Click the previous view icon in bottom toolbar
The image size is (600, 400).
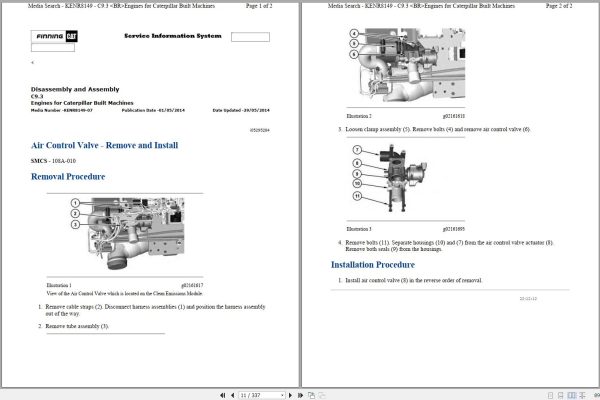311,395
